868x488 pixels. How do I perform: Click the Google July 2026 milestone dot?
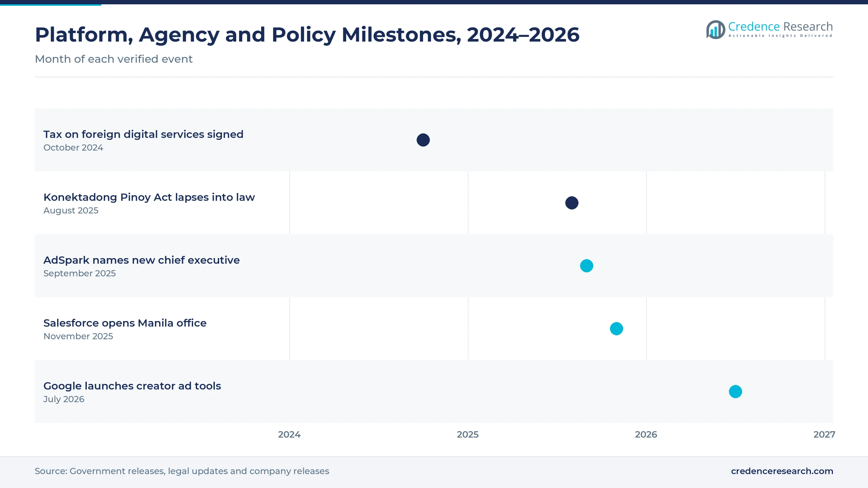pos(736,391)
